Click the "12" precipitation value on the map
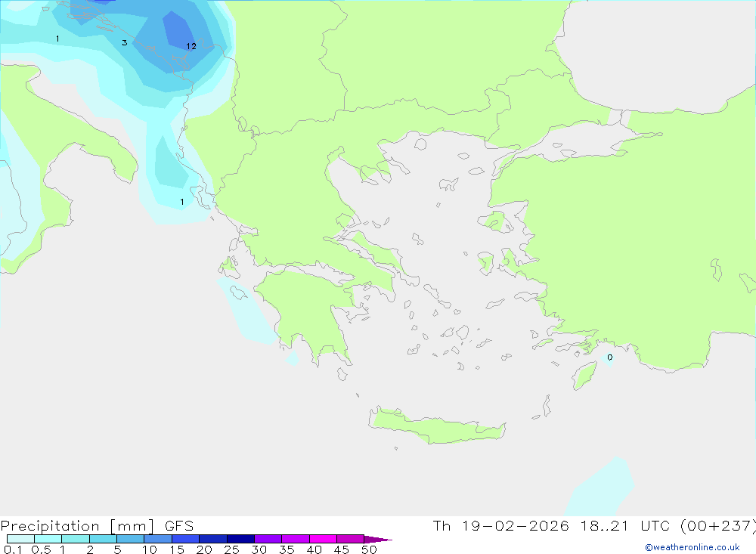The image size is (756, 554). (x=191, y=46)
